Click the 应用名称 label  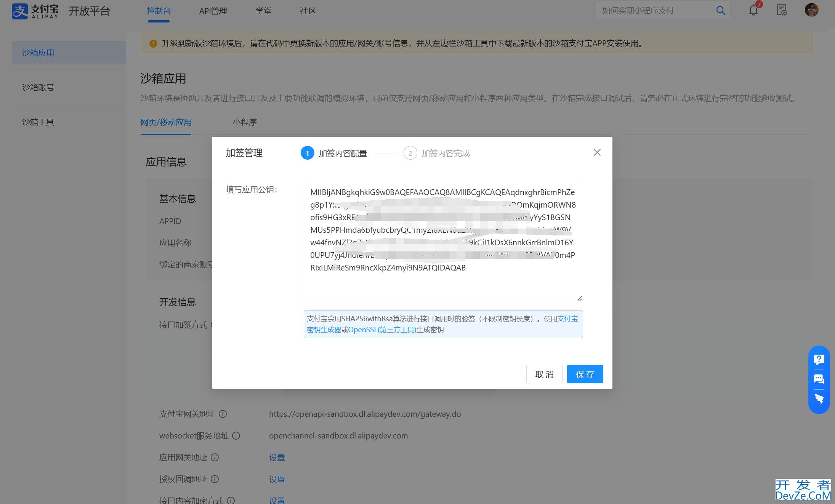(175, 243)
